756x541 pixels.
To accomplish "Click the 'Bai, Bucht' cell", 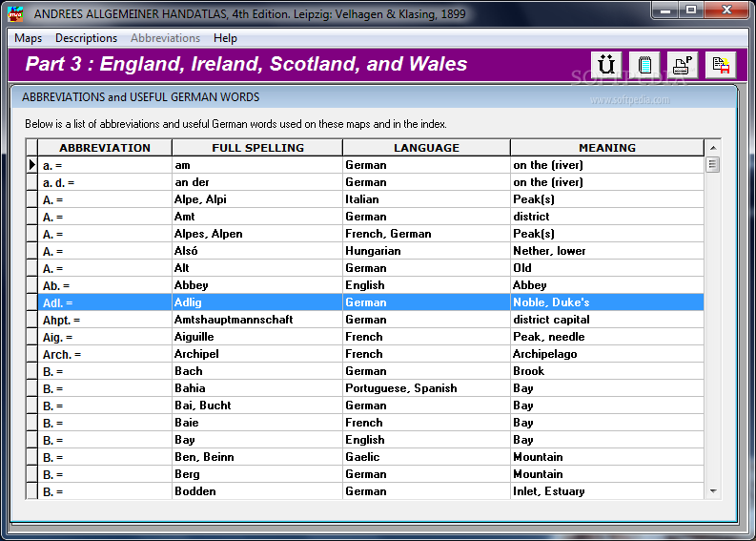I will click(x=257, y=406).
